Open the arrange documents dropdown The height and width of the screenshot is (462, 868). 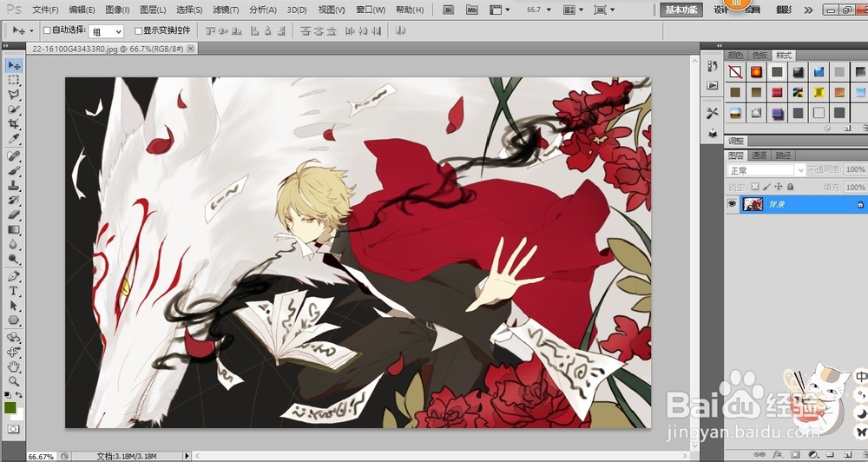pos(573,10)
